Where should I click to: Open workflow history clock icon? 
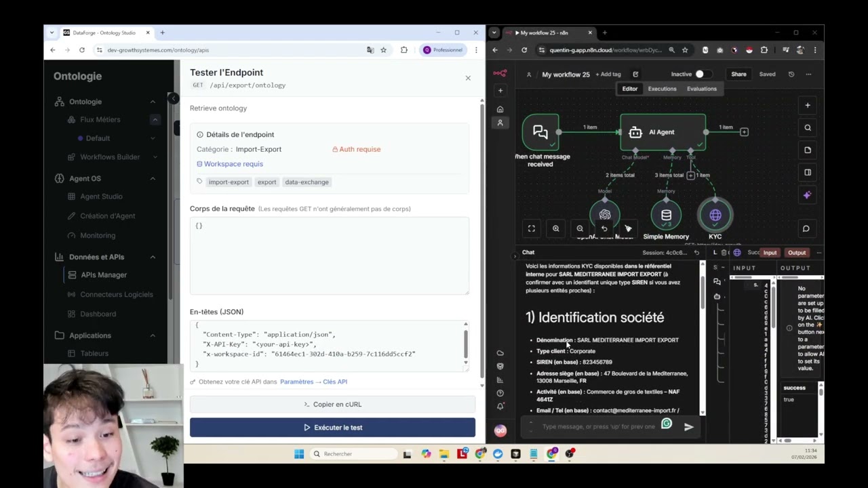click(791, 74)
